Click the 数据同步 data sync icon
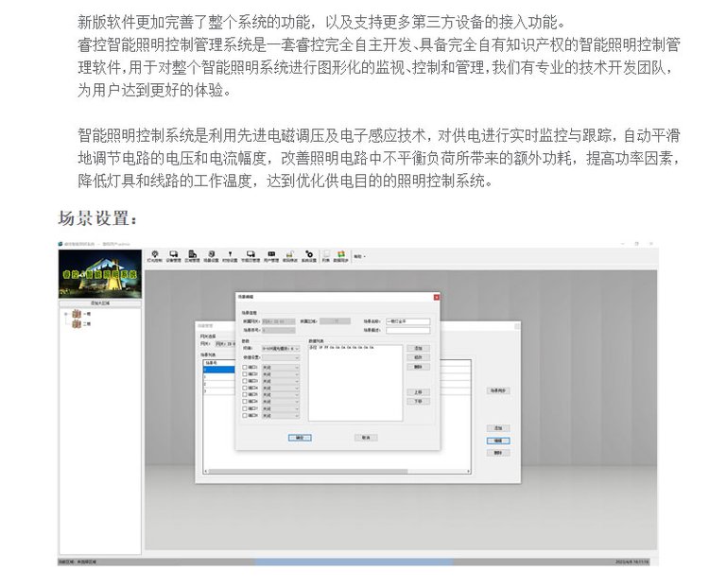The image size is (709, 588). click(x=341, y=255)
